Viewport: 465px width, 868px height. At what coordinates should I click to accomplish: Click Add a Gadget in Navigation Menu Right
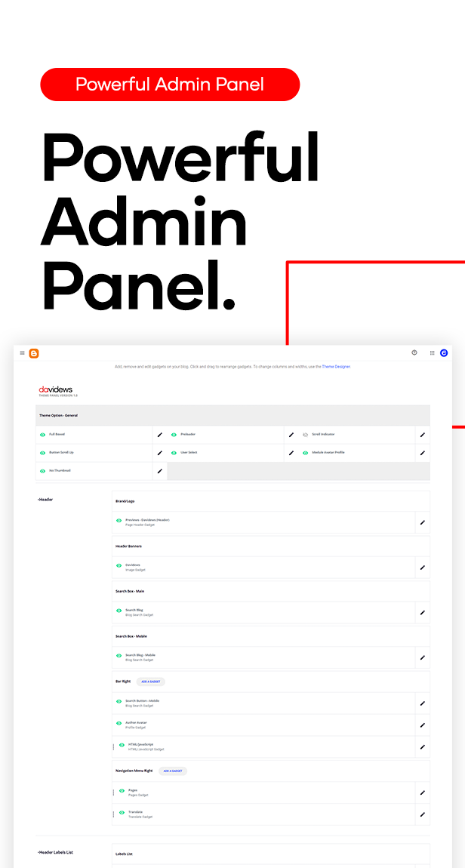pos(173,771)
